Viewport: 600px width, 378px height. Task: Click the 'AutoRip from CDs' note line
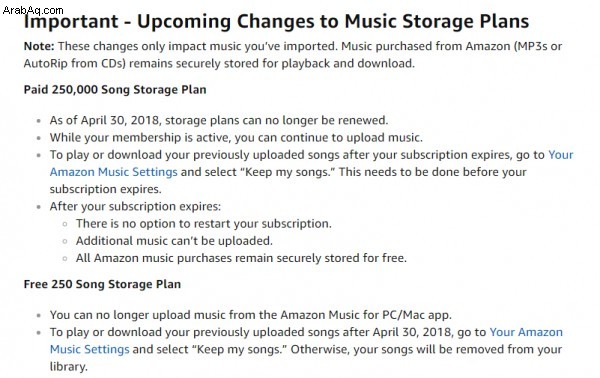pyautogui.click(x=219, y=64)
